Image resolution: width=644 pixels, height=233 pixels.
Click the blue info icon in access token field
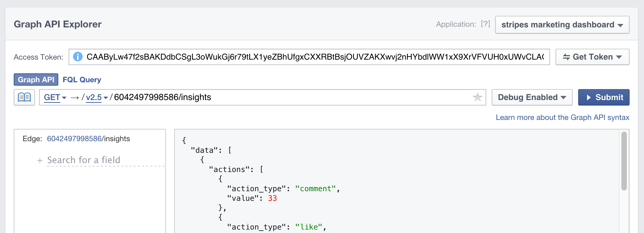point(78,57)
